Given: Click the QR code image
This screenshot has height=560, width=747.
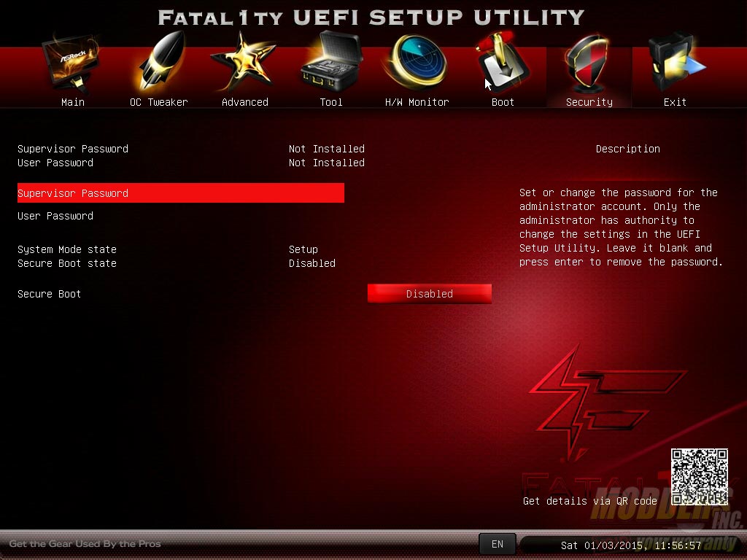Looking at the screenshot, I should [700, 477].
